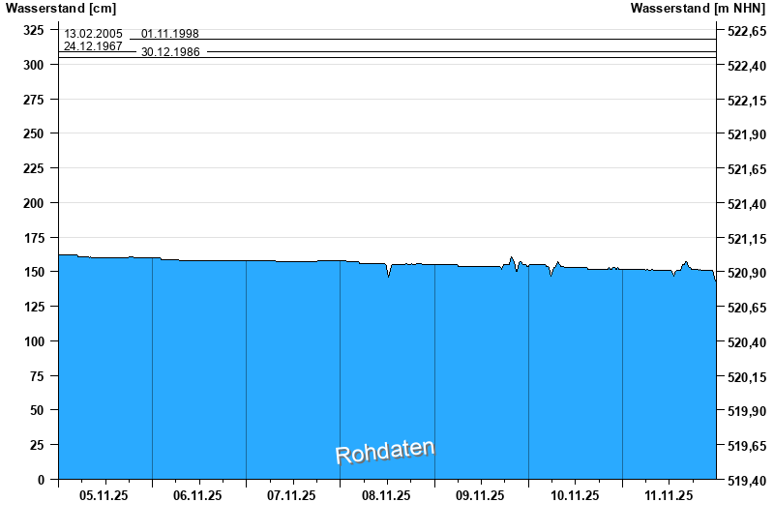Select the 13.02.2005 flood mark label
Screen dimensions: 774x532
click(x=93, y=34)
